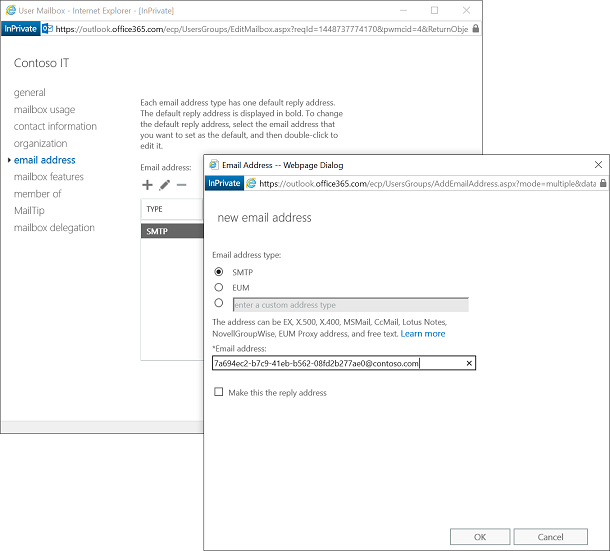The height and width of the screenshot is (551, 610).
Task: Select the EUM address type option
Action: pos(219,287)
